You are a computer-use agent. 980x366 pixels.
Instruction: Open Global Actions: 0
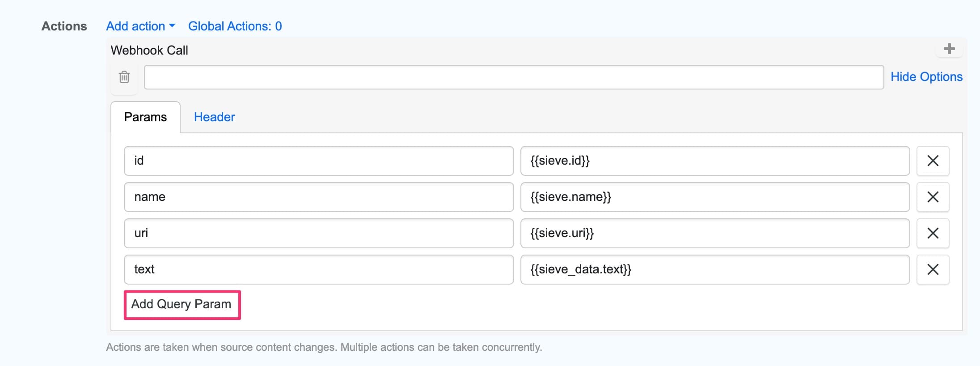(x=236, y=26)
